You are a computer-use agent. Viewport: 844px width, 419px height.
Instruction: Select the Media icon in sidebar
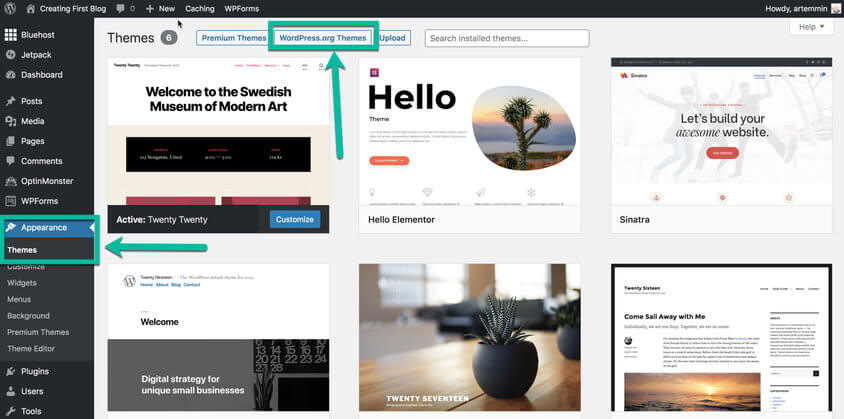(10, 121)
